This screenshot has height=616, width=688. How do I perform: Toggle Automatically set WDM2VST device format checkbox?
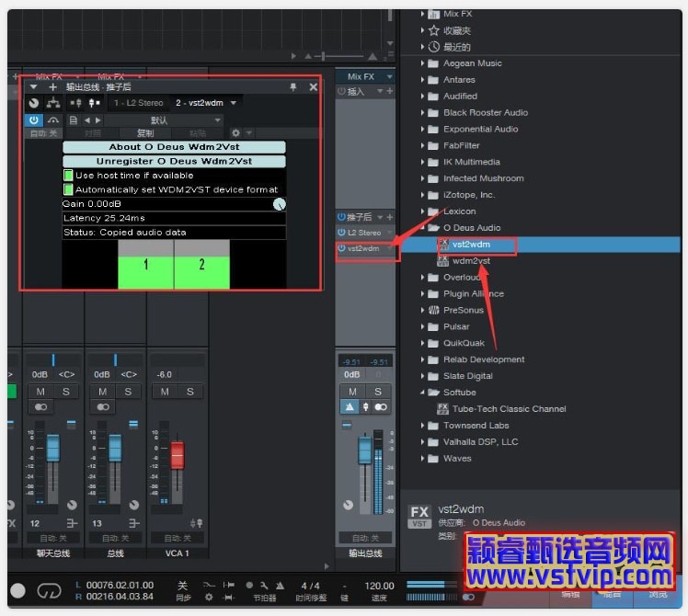[68, 189]
